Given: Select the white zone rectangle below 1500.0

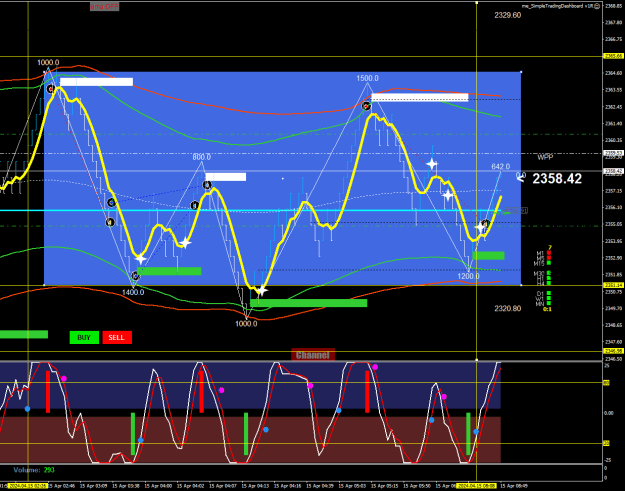Looking at the screenshot, I should tap(420, 98).
